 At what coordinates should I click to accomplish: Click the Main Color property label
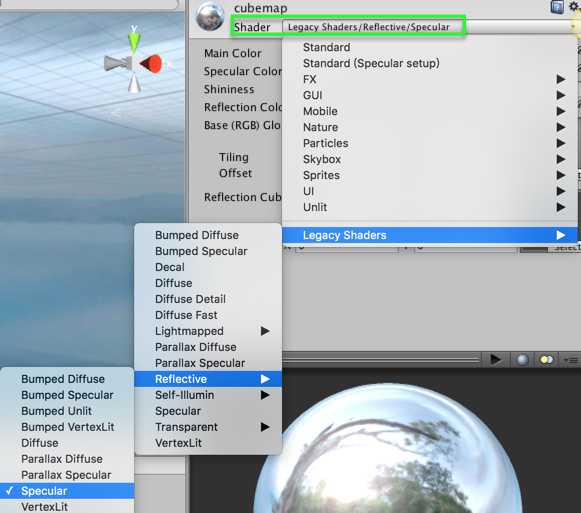[233, 53]
